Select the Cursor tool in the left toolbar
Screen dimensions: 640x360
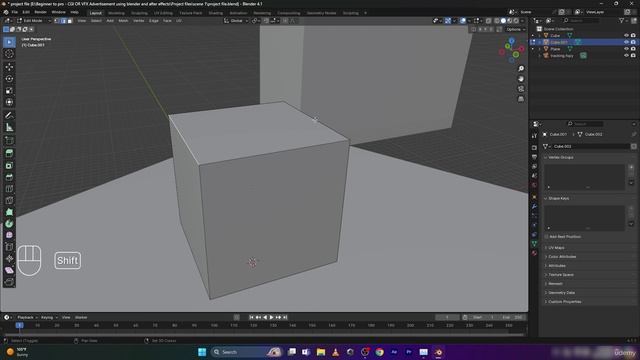coord(9,54)
